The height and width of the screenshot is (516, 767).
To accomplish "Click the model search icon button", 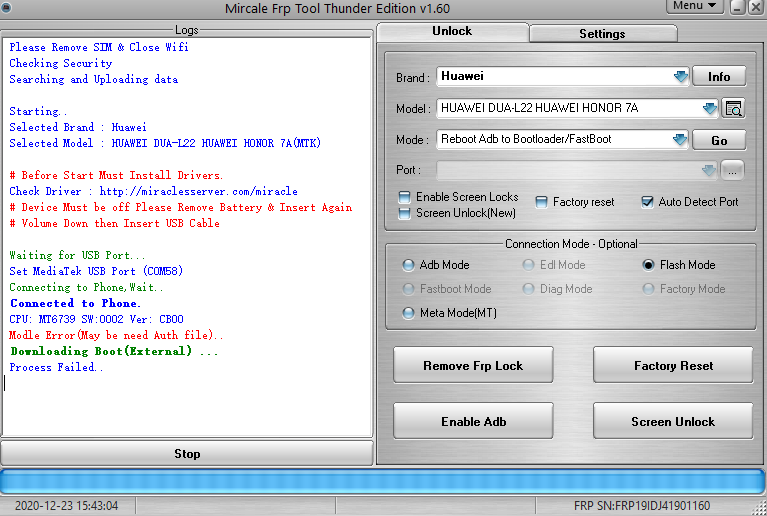I will [x=733, y=108].
